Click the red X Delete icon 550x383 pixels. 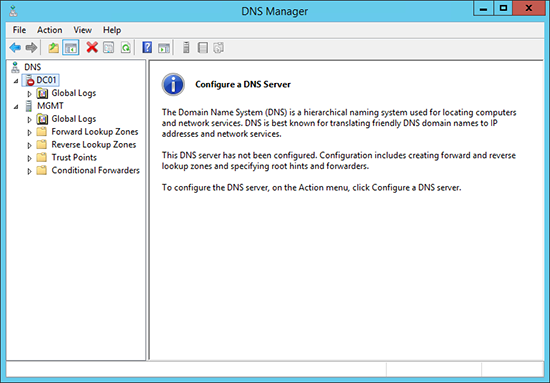tap(92, 47)
